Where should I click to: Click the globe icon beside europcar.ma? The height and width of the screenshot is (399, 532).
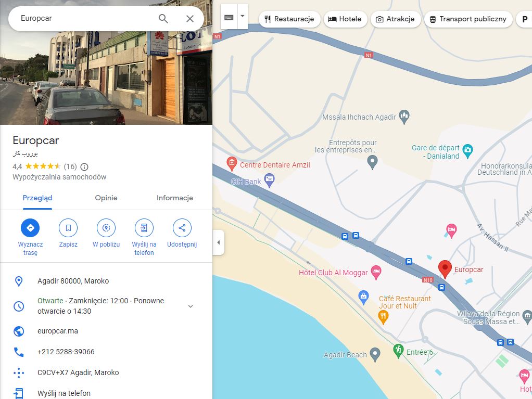click(x=19, y=331)
